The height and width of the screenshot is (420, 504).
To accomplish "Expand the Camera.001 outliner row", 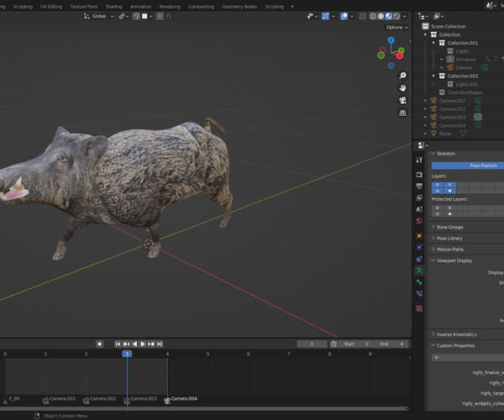I will click(425, 100).
